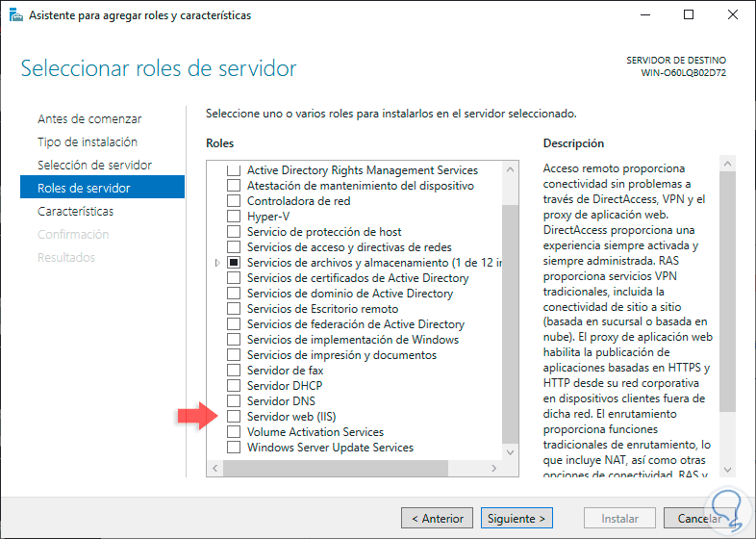756x539 pixels.
Task: Go back with the Anterior button
Action: [438, 518]
